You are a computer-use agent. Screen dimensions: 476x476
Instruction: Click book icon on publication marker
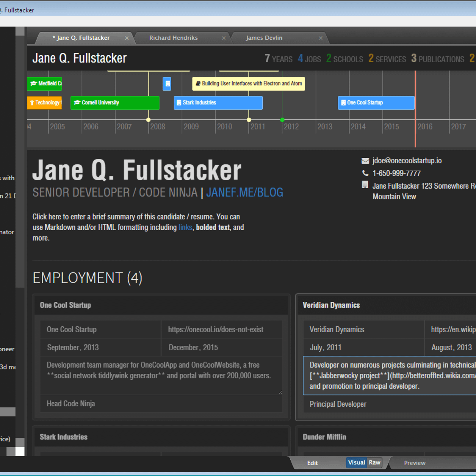tap(198, 84)
